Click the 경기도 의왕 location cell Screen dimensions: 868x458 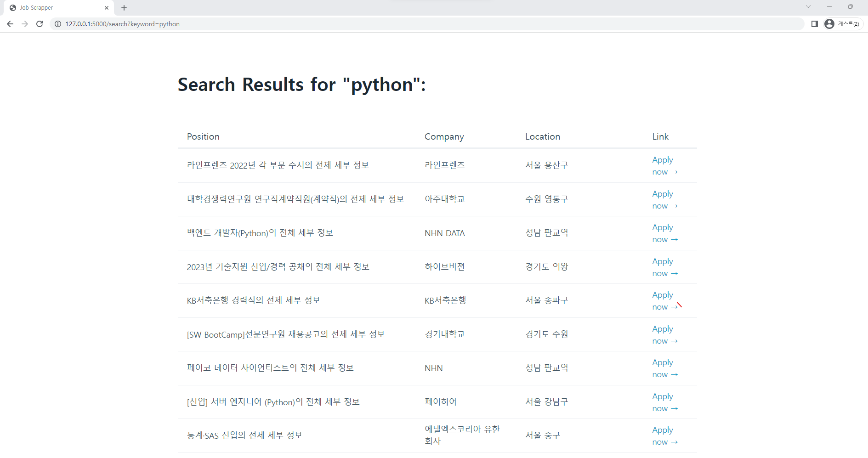pyautogui.click(x=547, y=267)
